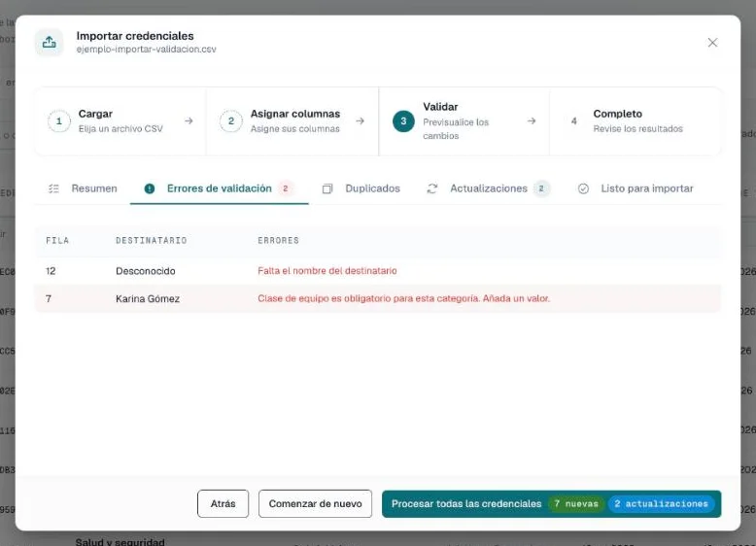Select row number 12
This screenshot has width=756, height=546.
(x=51, y=271)
